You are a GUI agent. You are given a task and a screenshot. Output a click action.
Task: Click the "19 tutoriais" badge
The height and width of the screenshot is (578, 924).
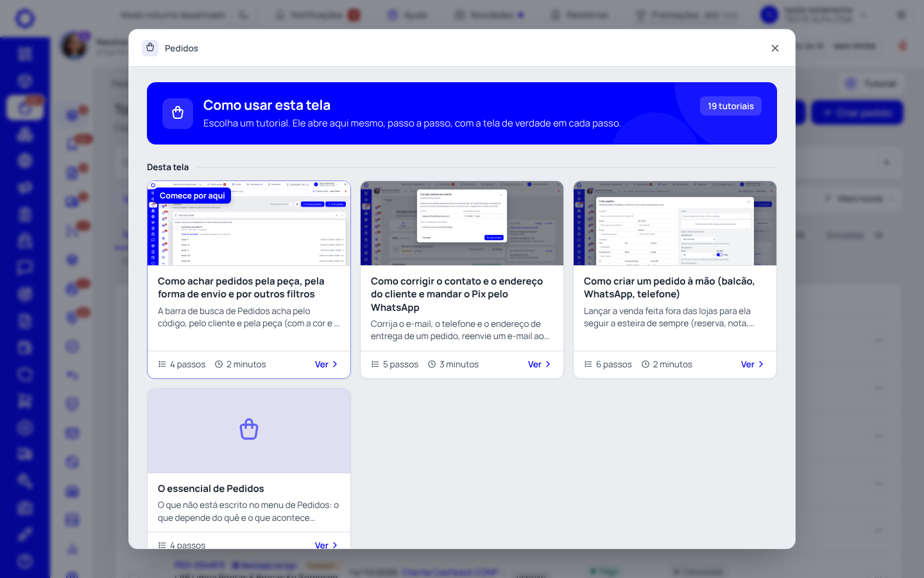[731, 106]
